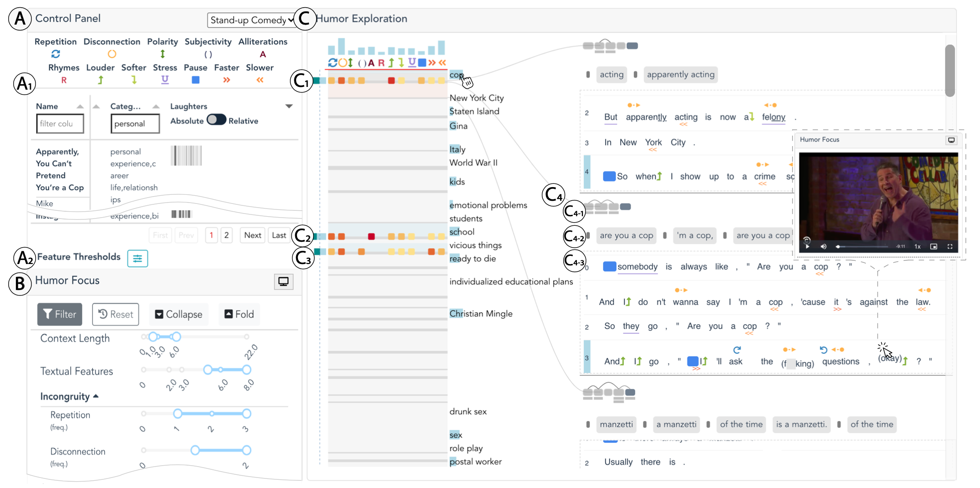Click the Next page button
980x488 pixels.
click(x=253, y=235)
